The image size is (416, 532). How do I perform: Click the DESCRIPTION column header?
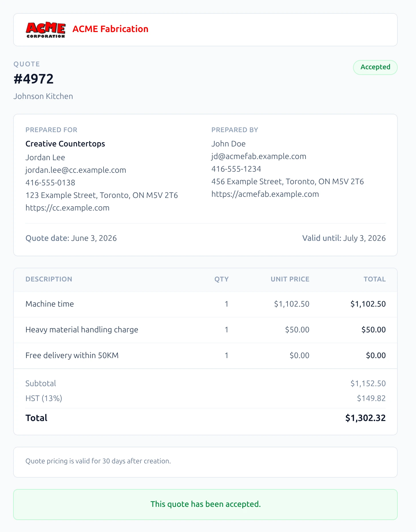[x=49, y=279]
